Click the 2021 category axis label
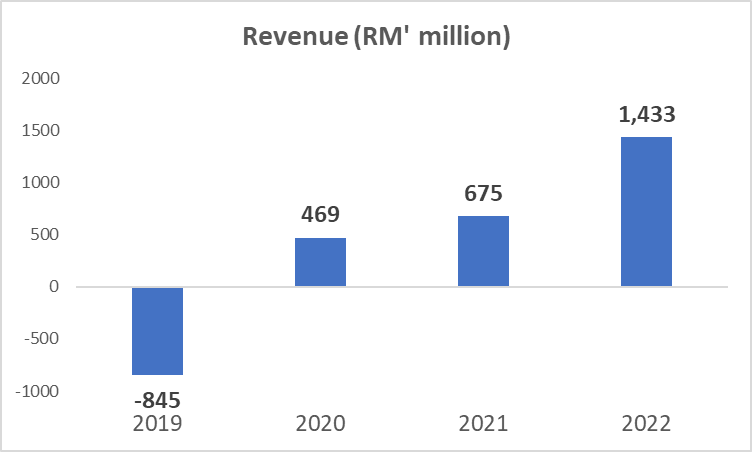This screenshot has width=752, height=452. tap(483, 423)
